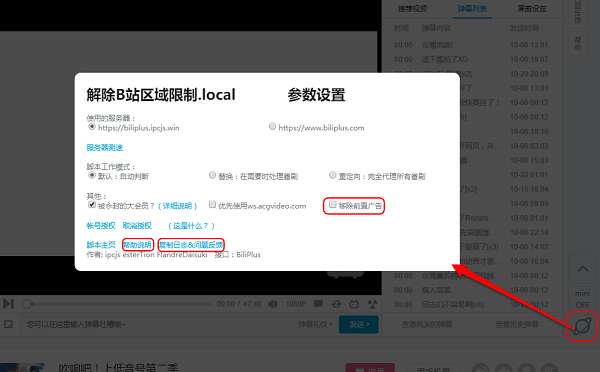Open the 1080P quality dropdown

click(295, 304)
